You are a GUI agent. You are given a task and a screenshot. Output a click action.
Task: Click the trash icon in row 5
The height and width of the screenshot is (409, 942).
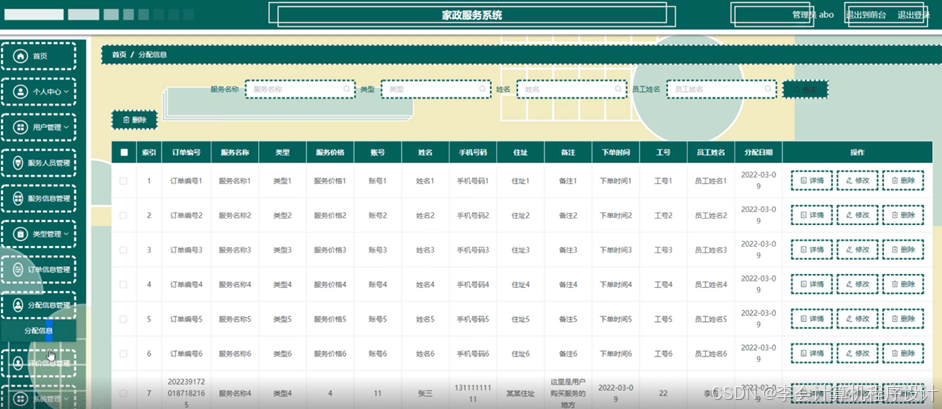[895, 319]
